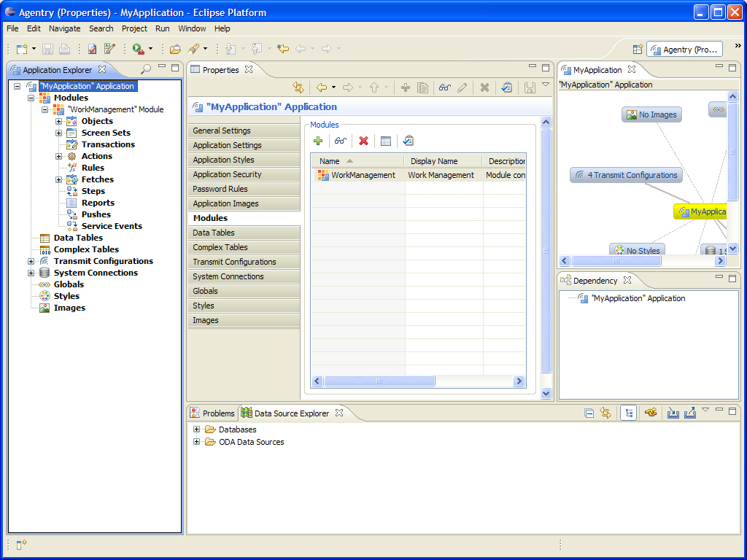Expand the System Connections tree node
The image size is (747, 560).
31,273
